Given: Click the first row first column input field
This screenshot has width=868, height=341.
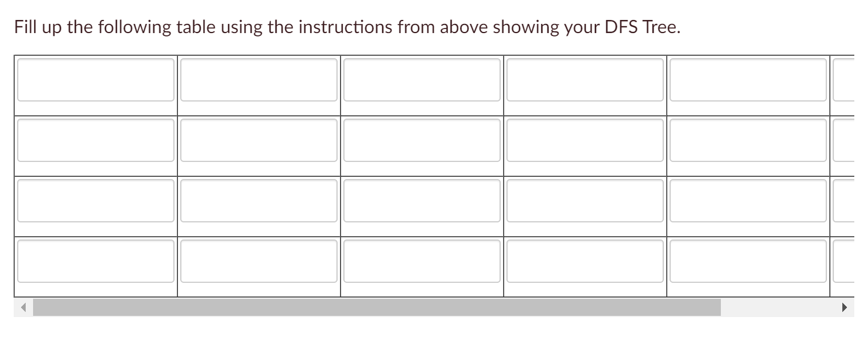Looking at the screenshot, I should click(x=95, y=80).
